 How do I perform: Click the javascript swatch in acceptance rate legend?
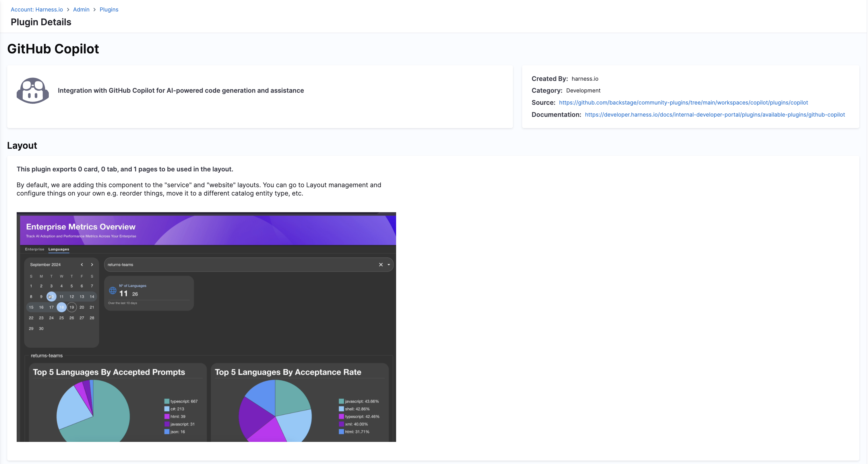[341, 401]
